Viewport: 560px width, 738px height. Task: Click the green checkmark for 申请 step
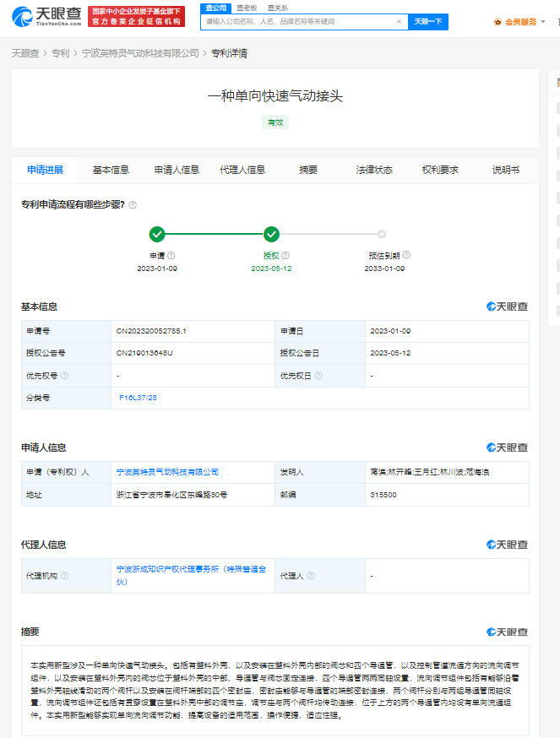[x=157, y=234]
